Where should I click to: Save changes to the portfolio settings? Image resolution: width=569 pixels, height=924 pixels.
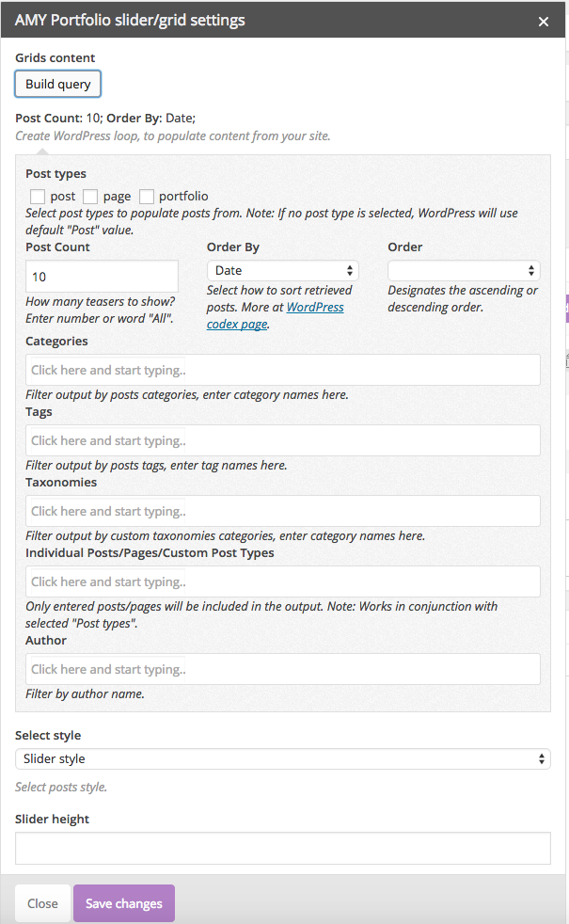pos(124,903)
